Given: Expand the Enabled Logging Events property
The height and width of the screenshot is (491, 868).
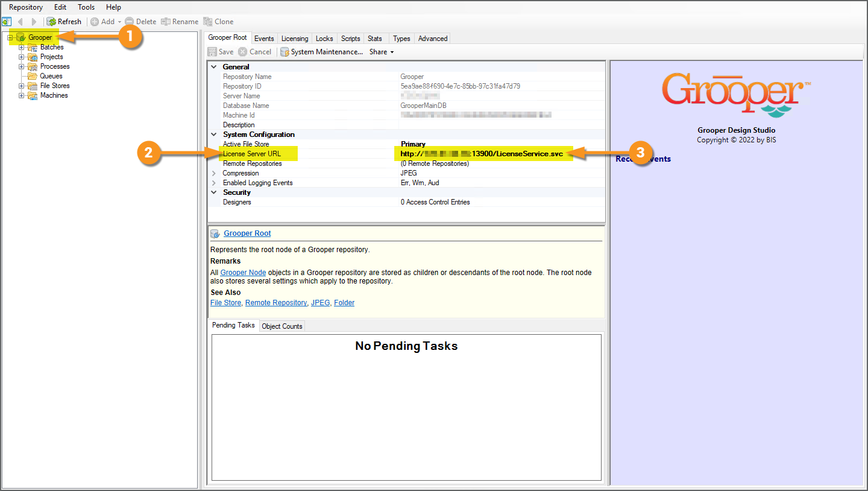Looking at the screenshot, I should click(213, 183).
